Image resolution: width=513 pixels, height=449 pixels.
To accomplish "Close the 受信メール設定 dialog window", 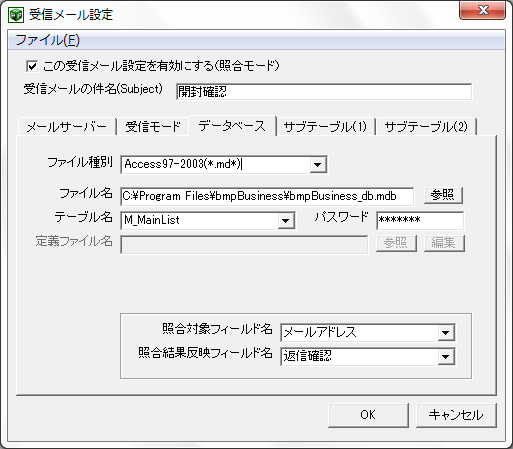I will coord(482,10).
